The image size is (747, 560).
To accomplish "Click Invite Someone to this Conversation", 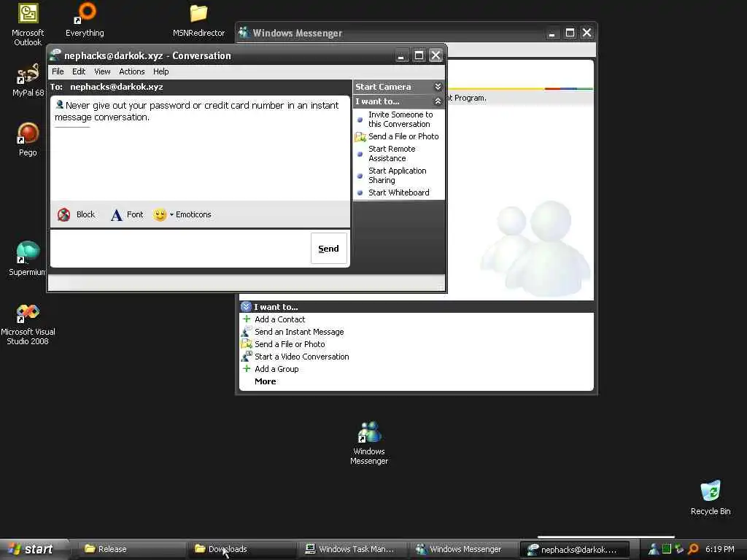I will tap(400, 120).
